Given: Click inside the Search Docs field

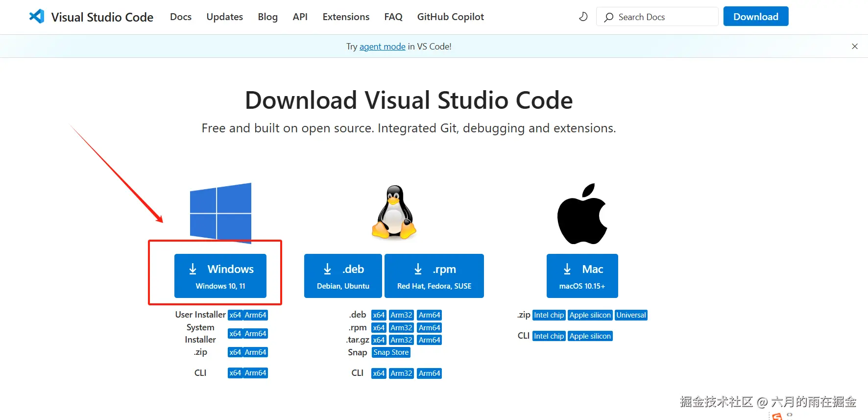Looking at the screenshot, I should pos(657,17).
